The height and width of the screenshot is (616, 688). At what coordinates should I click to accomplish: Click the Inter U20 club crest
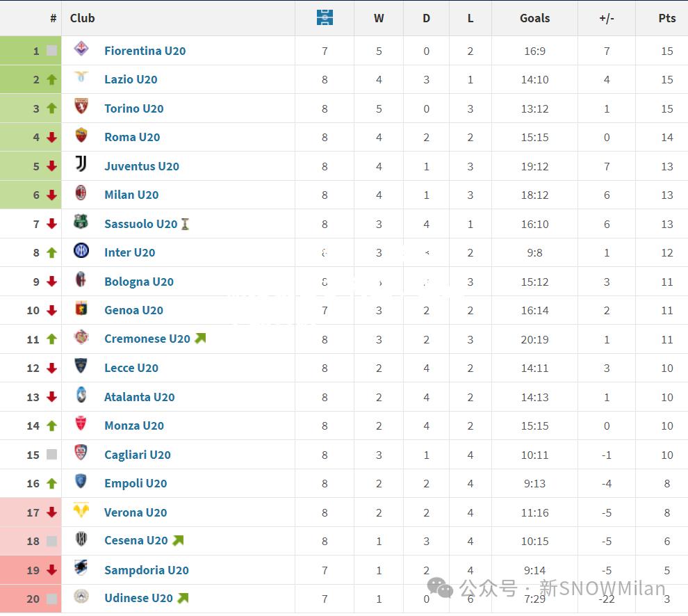tap(81, 250)
